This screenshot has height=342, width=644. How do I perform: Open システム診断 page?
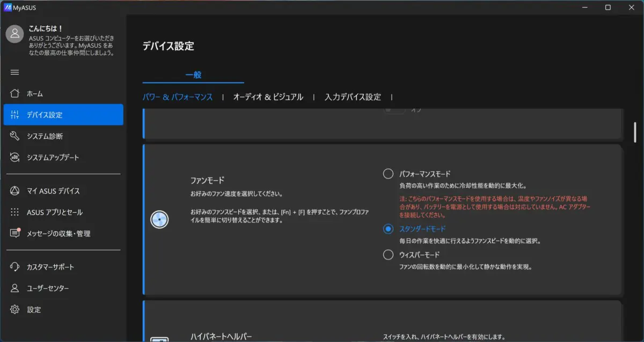[63, 136]
